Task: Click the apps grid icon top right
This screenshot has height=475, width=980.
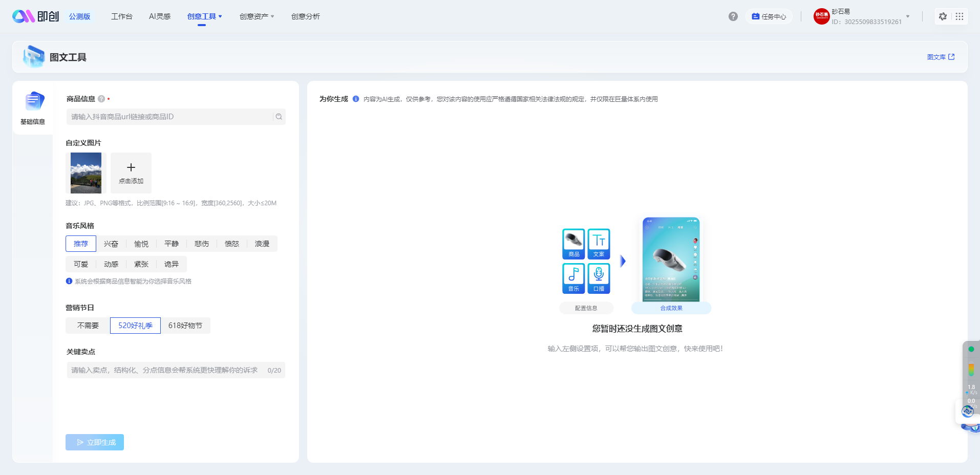Action: pos(960,16)
